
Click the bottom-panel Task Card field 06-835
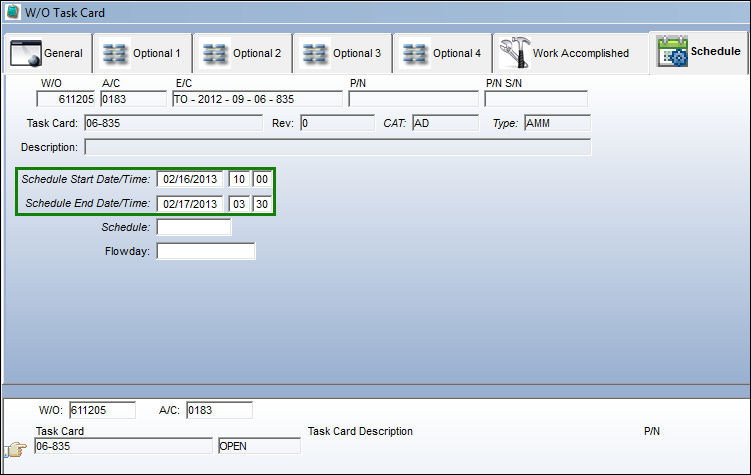[x=124, y=446]
